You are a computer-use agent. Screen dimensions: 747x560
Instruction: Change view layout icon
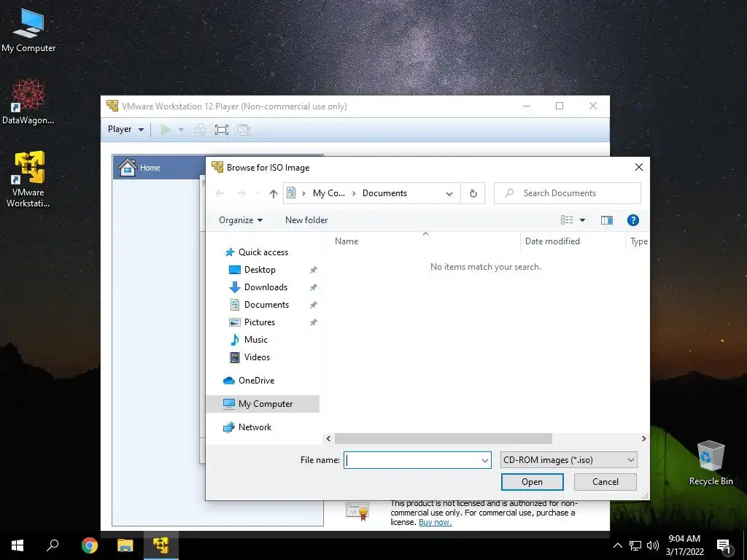click(567, 220)
